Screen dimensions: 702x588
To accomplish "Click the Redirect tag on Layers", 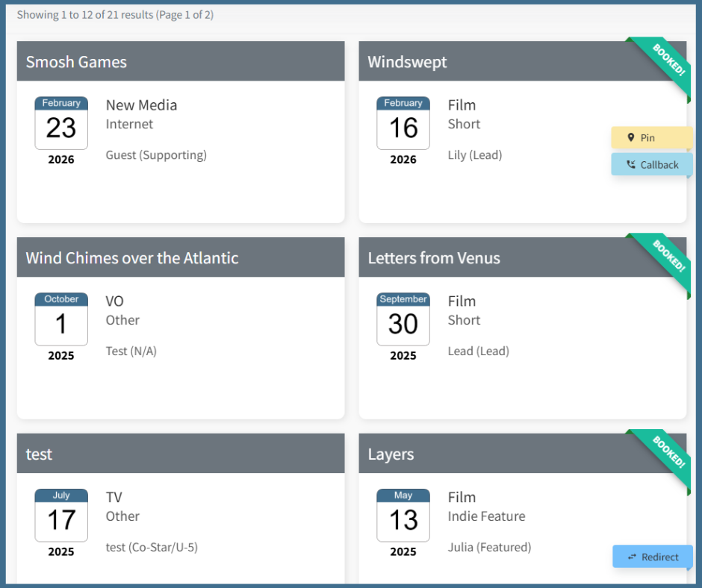I will coord(652,557).
